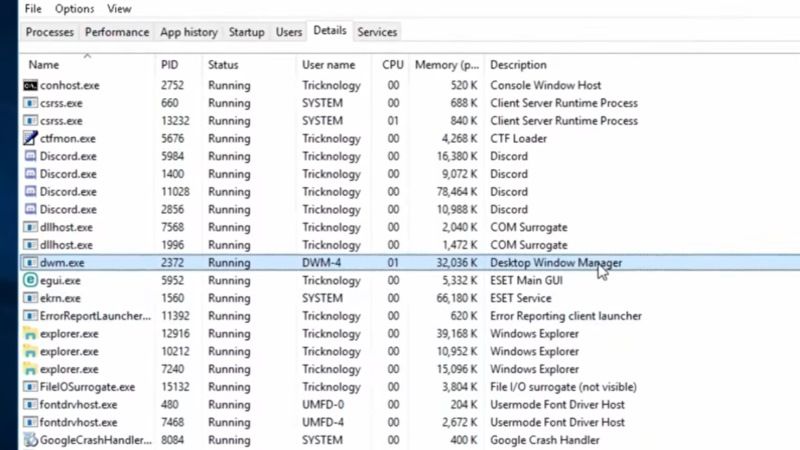Click the fontdrvhost.exe icon for PID 480
This screenshot has height=450, width=800.
click(x=30, y=405)
